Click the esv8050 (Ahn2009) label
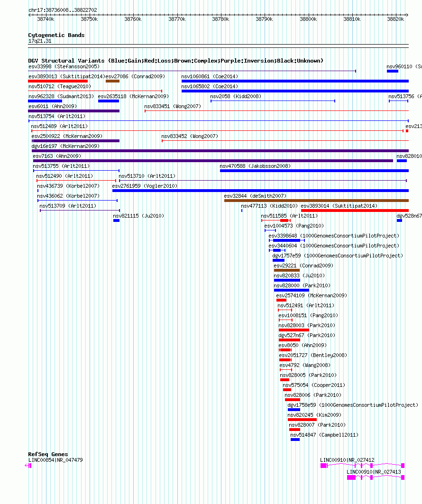Image resolution: width=422 pixels, height=504 pixels. [303, 346]
